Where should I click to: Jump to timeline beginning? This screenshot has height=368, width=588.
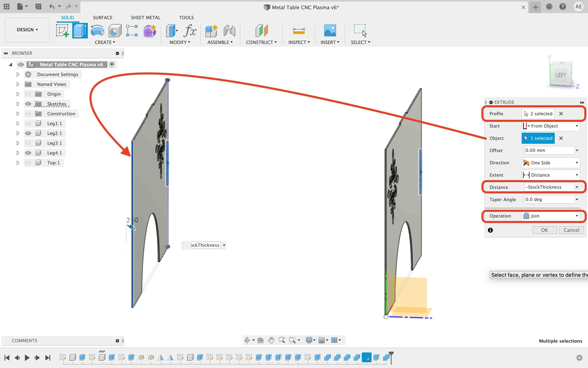(7, 358)
